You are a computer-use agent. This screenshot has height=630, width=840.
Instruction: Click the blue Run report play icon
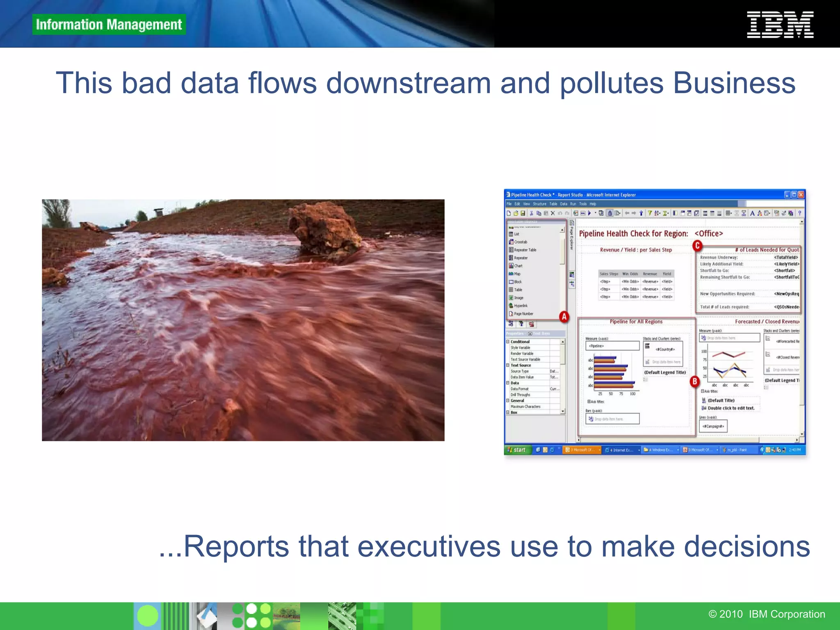point(589,213)
